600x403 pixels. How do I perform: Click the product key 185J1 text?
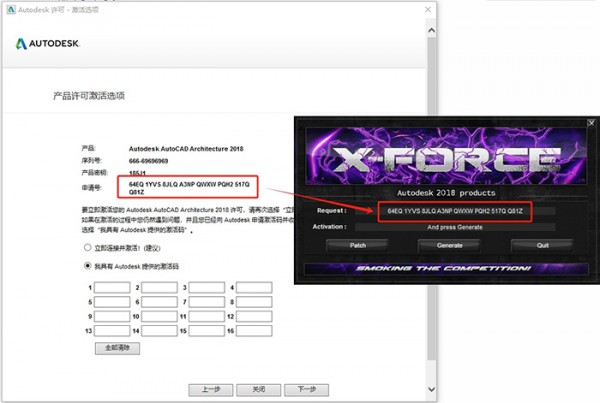[x=137, y=173]
